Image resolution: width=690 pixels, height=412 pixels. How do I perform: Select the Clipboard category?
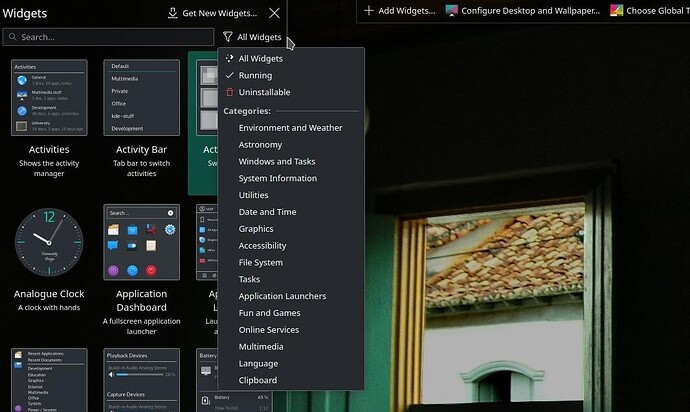290,380
